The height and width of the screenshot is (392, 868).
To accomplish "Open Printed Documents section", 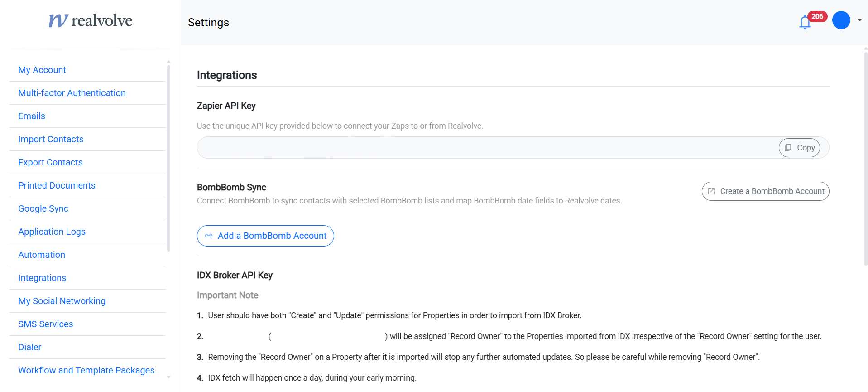I will pyautogui.click(x=57, y=185).
